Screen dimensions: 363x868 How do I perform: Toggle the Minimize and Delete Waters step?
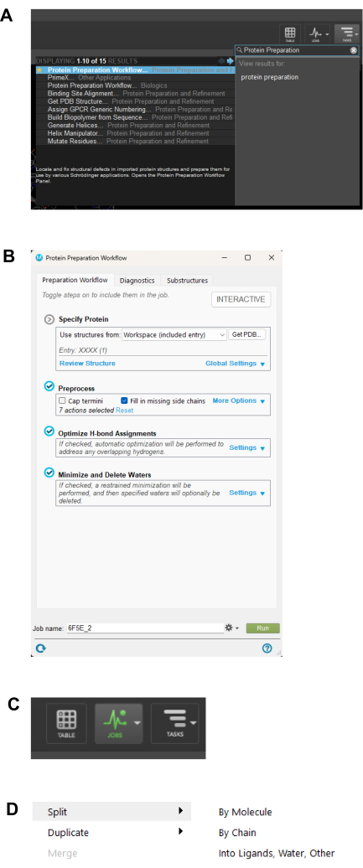click(x=49, y=473)
